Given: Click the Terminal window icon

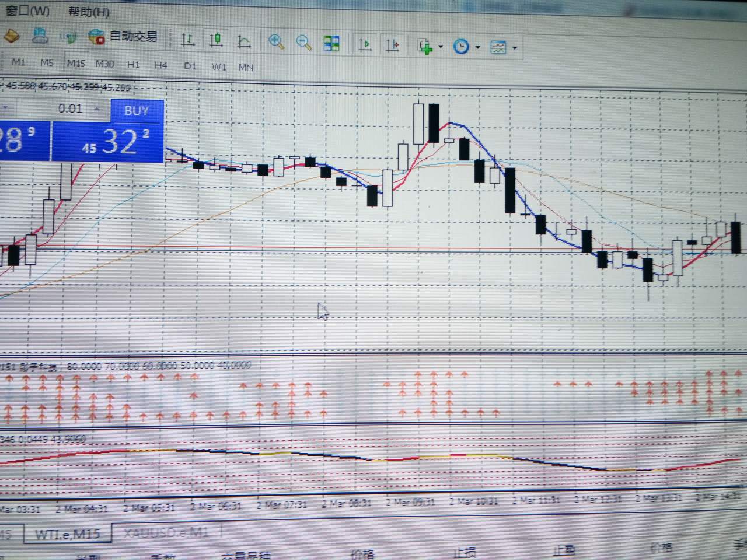Looking at the screenshot, I should [x=40, y=37].
